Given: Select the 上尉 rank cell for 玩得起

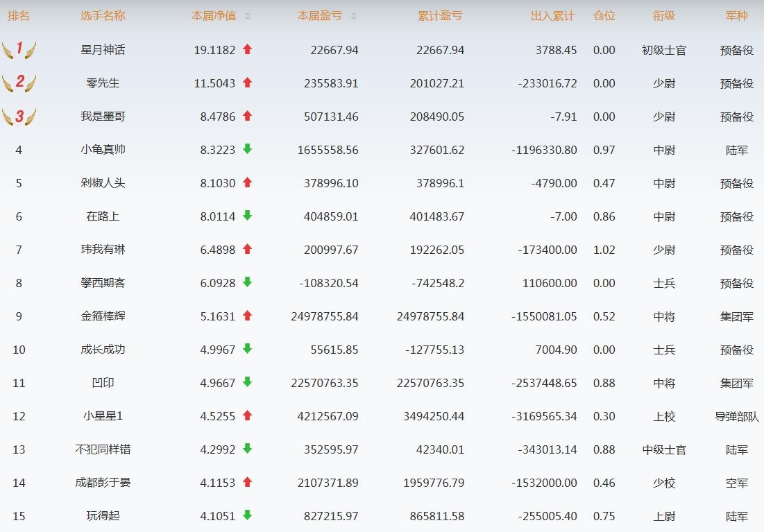Looking at the screenshot, I should click(x=664, y=516).
